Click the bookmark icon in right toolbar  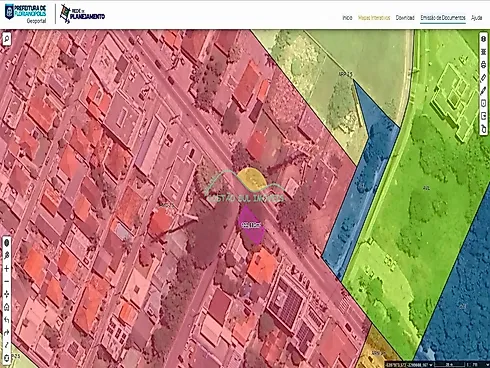coord(484,103)
